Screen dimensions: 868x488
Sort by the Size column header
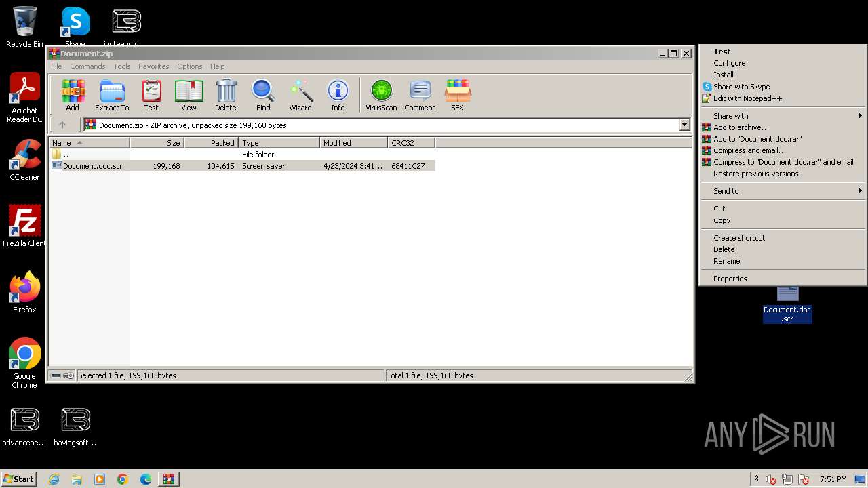click(x=157, y=142)
